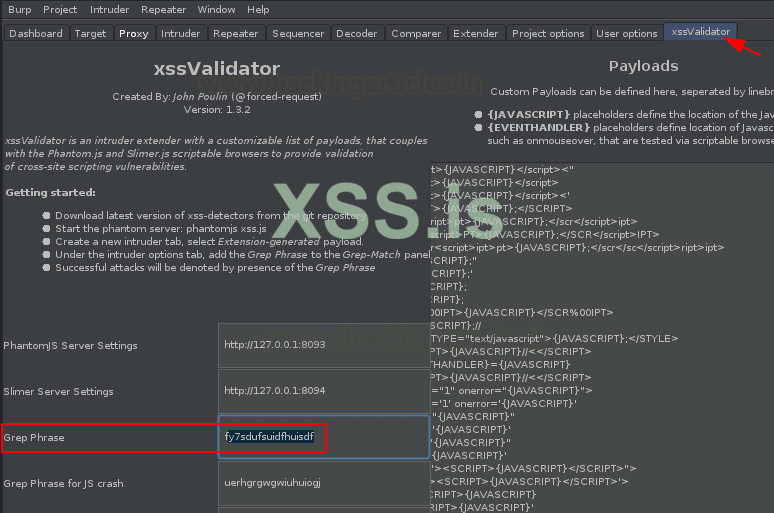Click payload line ending </scr</sc</script>ript>ipt>

pos(578,247)
